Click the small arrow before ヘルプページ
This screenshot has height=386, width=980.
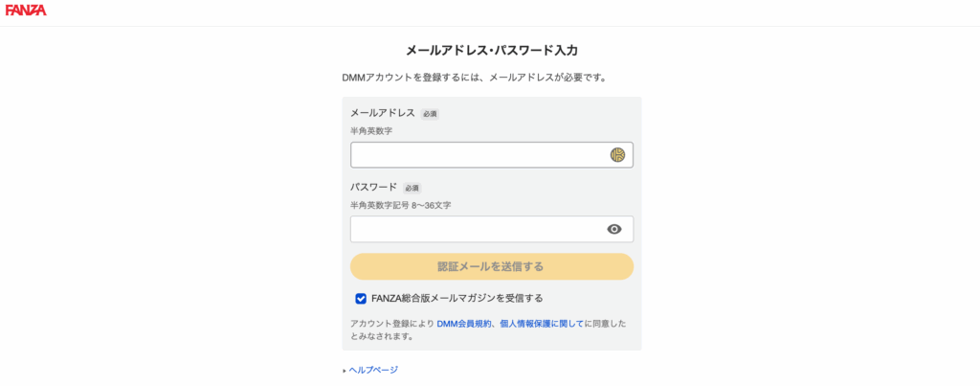pos(345,371)
